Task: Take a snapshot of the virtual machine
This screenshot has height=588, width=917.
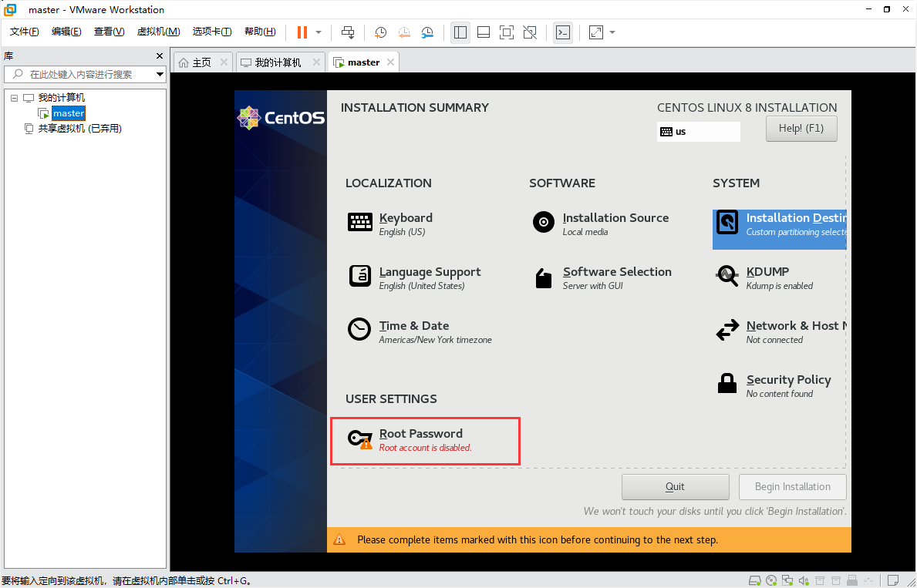Action: pos(381,32)
